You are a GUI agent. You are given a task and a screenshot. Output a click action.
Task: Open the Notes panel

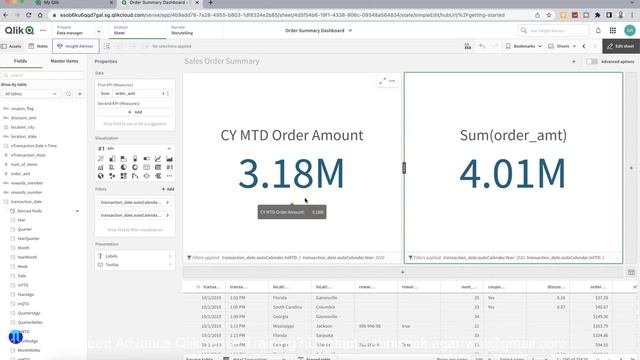[38, 46]
